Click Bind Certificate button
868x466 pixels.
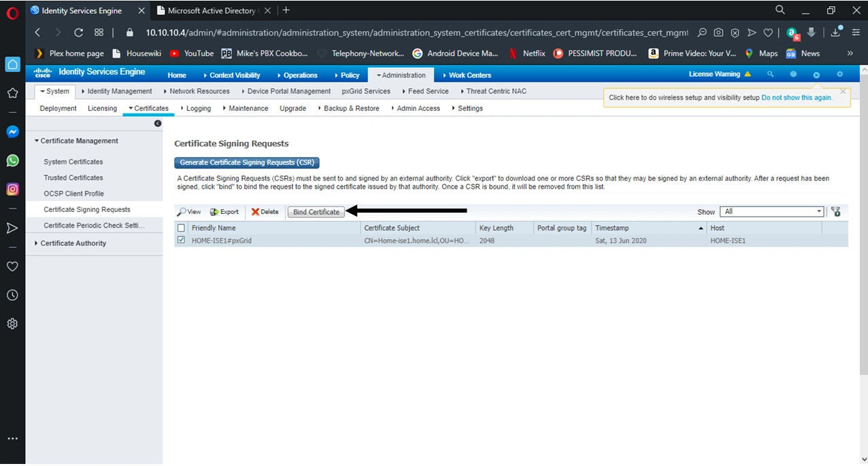(316, 212)
